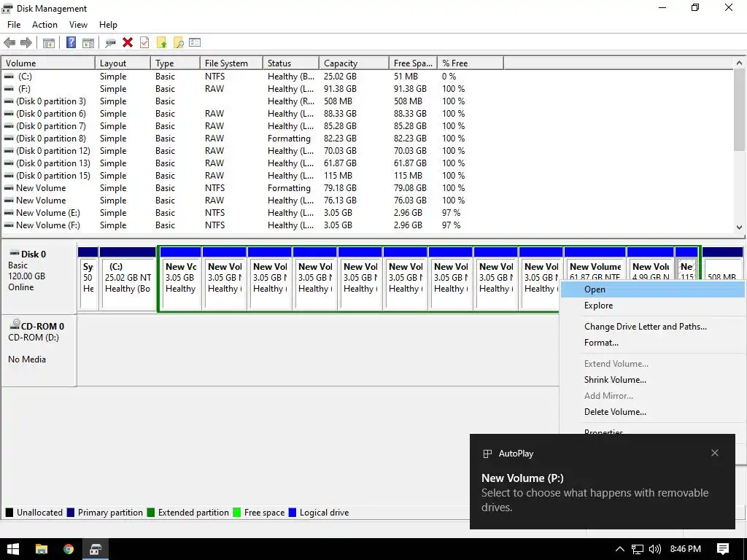The width and height of the screenshot is (747, 560).
Task: Click the volume list scrollbar thumb
Action: pyautogui.click(x=739, y=110)
